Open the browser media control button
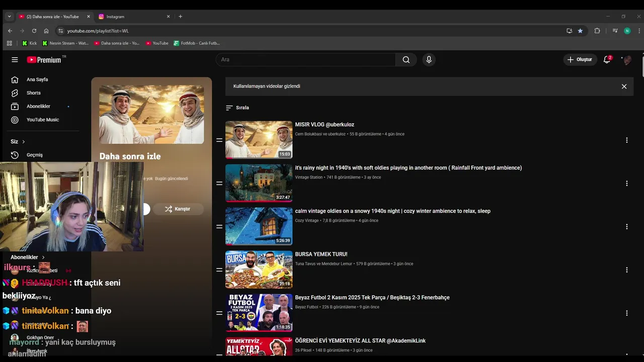The image size is (644, 362). 615,31
